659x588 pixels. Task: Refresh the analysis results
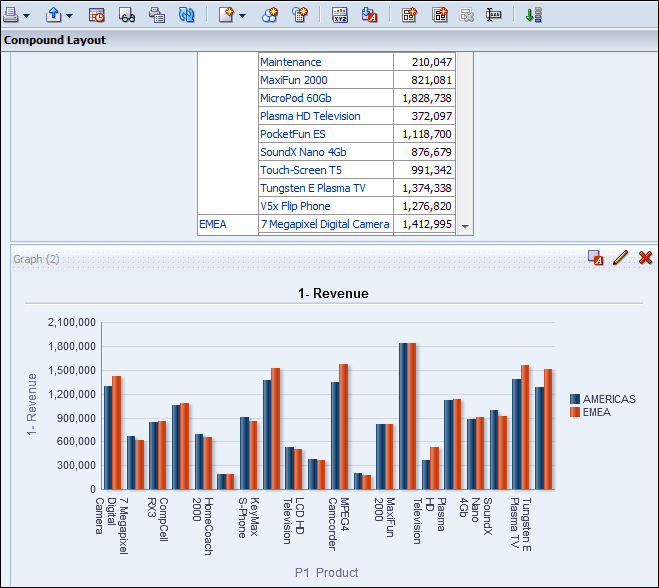186,15
